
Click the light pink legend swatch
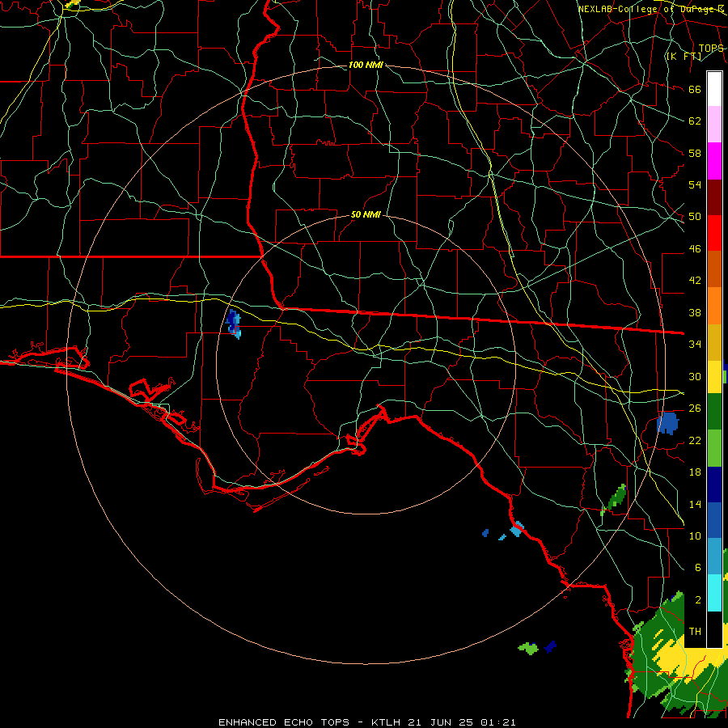pos(714,125)
